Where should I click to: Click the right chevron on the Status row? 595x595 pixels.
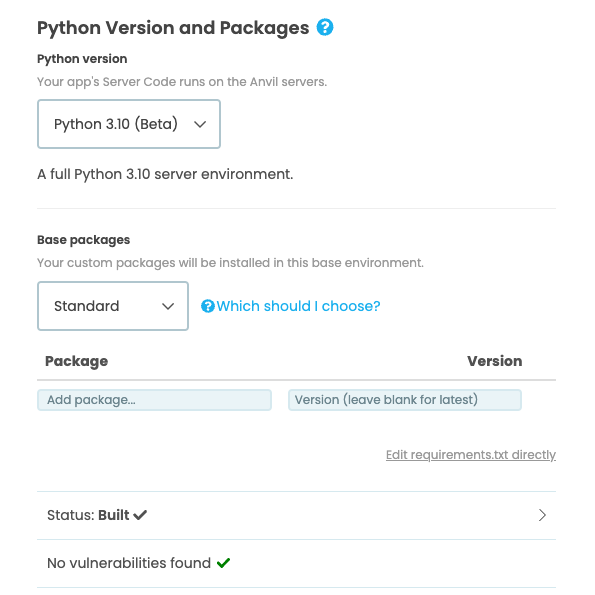point(542,515)
